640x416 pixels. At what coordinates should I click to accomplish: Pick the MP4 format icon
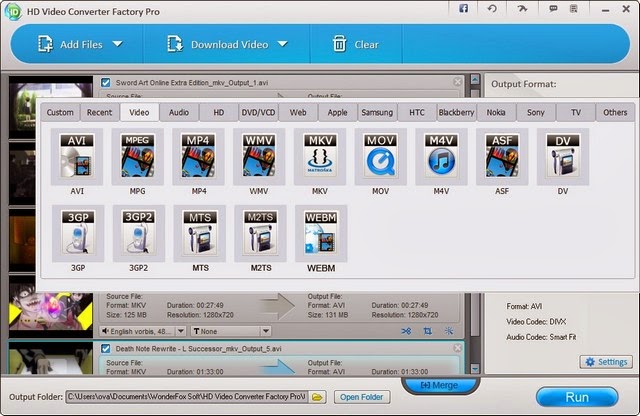[198, 157]
